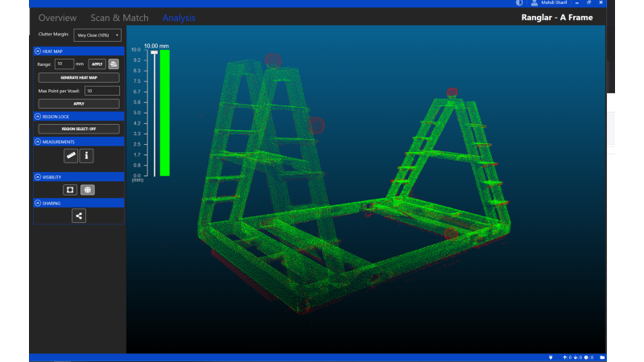Collapse the Heat Map section
The image size is (644, 362).
(x=38, y=51)
